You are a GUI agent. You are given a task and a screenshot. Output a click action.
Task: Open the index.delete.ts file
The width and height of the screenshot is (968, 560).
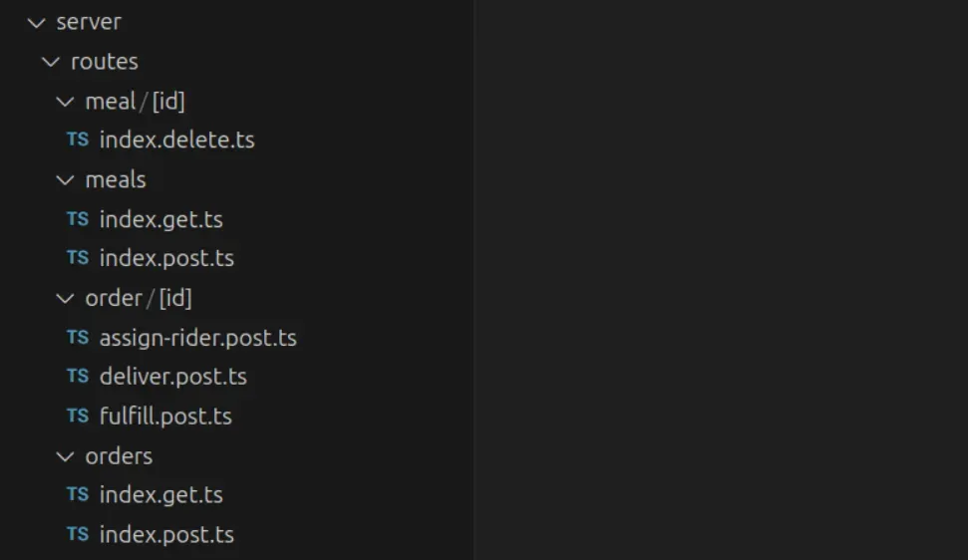(176, 140)
